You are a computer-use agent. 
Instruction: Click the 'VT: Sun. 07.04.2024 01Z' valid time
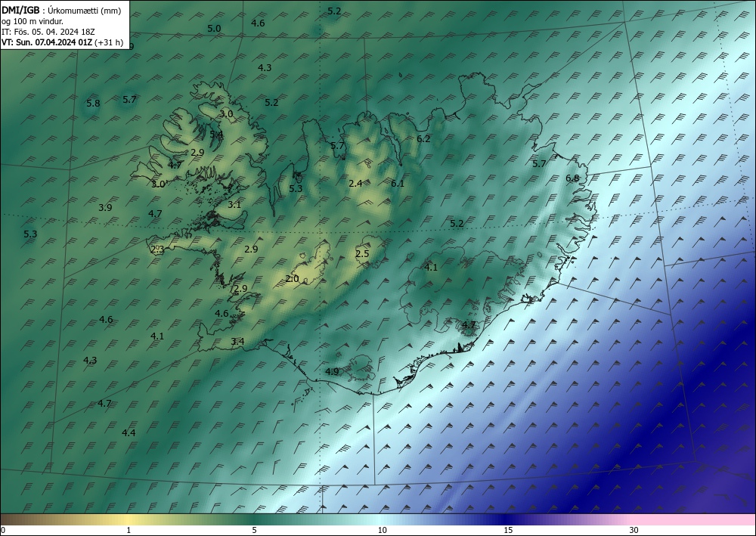coord(47,42)
